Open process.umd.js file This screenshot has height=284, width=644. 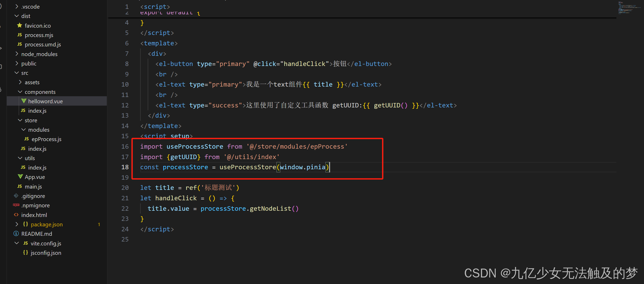[x=43, y=44]
